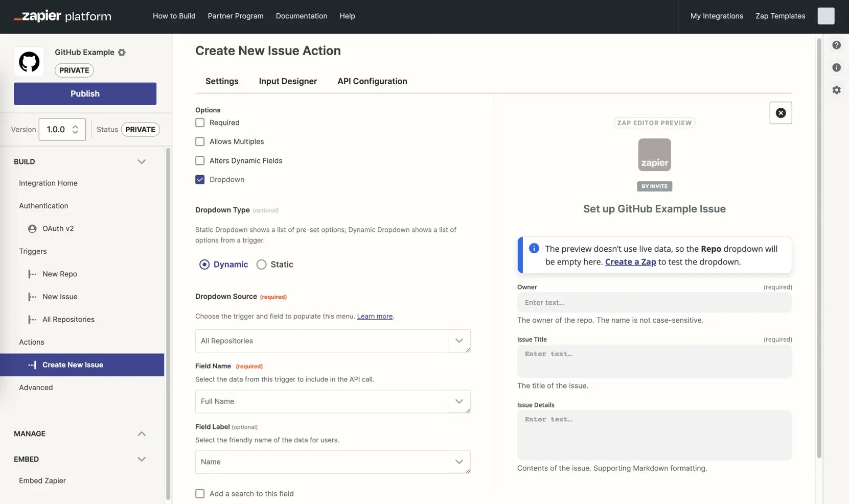
Task: Select the Static radio button
Action: coord(261,265)
